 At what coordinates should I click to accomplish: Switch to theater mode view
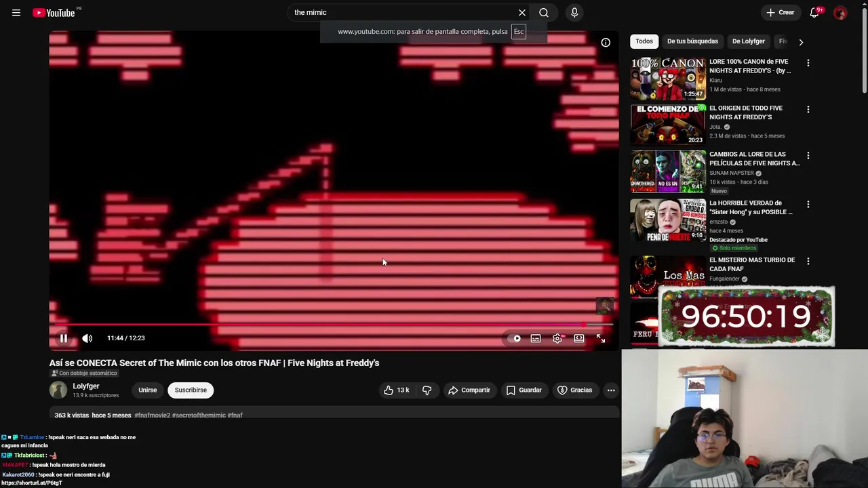(579, 338)
